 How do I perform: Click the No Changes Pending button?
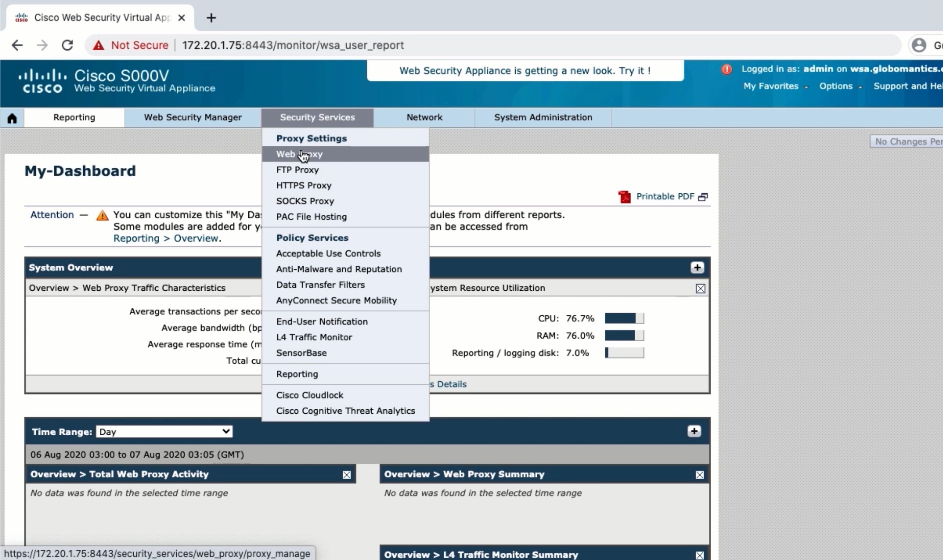pyautogui.click(x=906, y=141)
